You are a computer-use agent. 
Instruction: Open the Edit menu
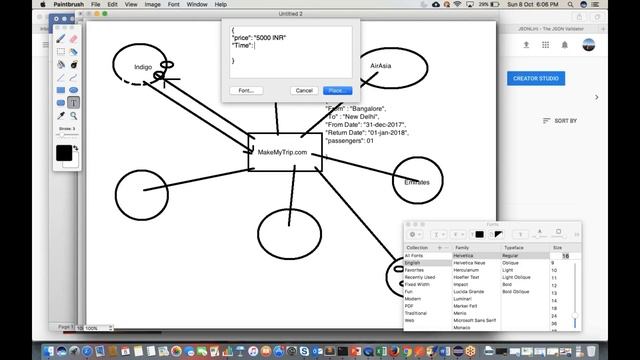112,4
